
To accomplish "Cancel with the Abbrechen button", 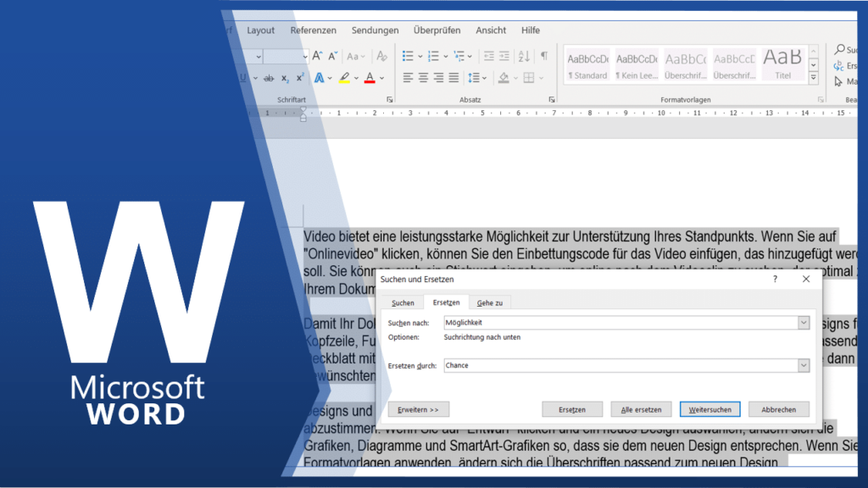I will click(778, 409).
